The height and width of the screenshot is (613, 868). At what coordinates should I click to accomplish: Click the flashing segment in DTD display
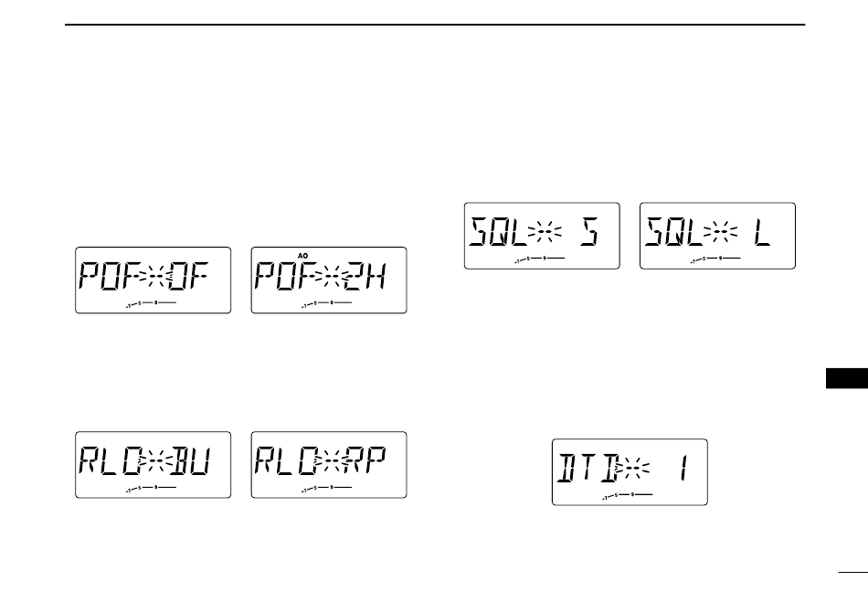[633, 470]
